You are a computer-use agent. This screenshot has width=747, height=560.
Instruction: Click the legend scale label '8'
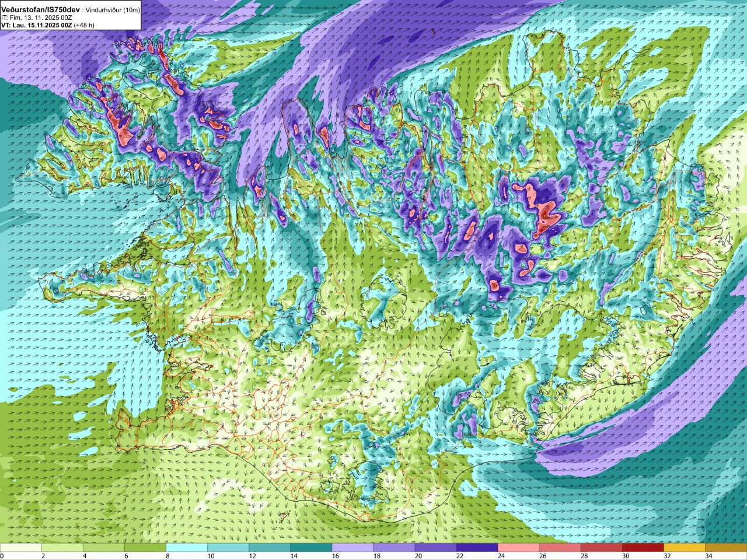168,556
